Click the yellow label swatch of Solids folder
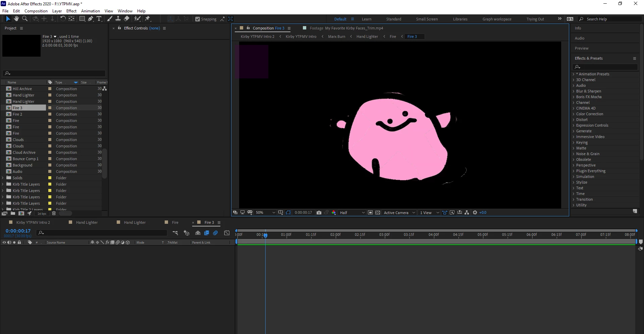 point(50,178)
